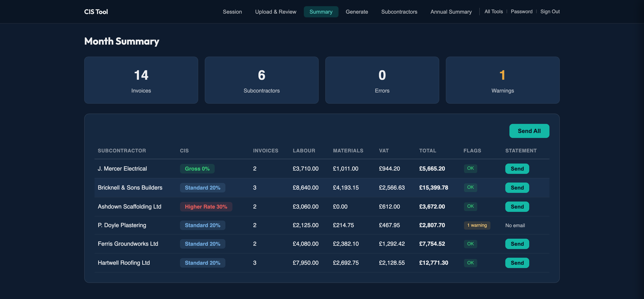Viewport: 644px width, 299px height.
Task: Send statement for Hartwell Roofing Ltd
Action: [517, 263]
